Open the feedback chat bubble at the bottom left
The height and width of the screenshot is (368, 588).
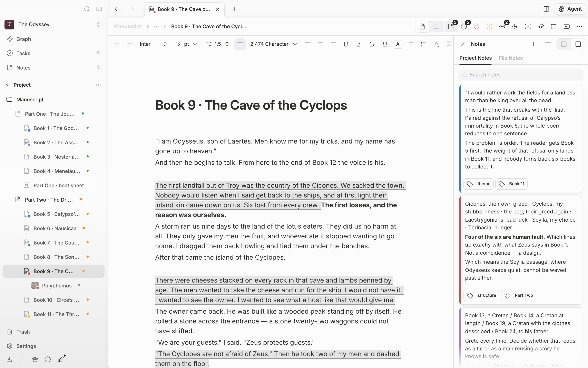click(x=48, y=359)
